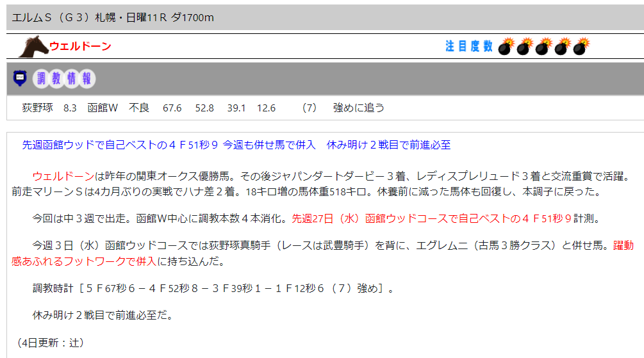Select the 12.6 time value
644x358 pixels.
(266, 108)
